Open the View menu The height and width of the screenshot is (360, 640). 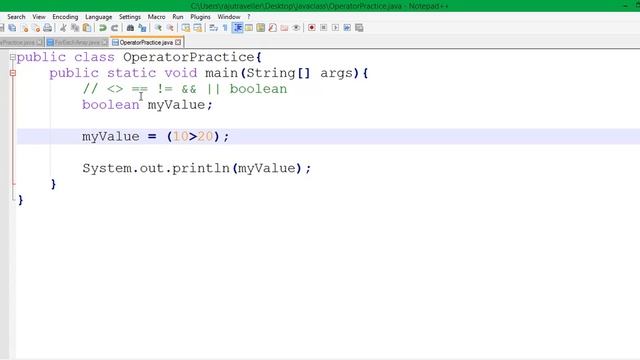tap(39, 17)
